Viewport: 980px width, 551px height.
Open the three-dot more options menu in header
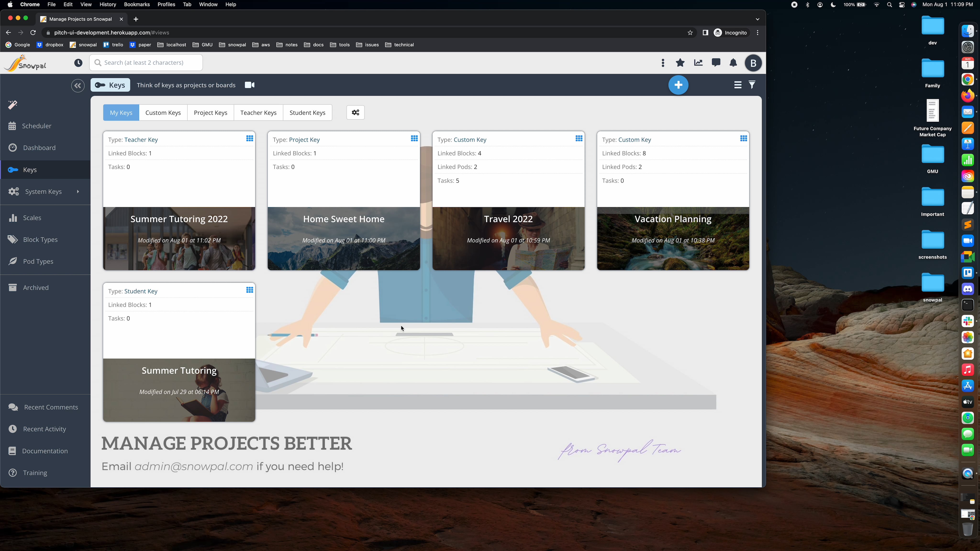pos(663,63)
